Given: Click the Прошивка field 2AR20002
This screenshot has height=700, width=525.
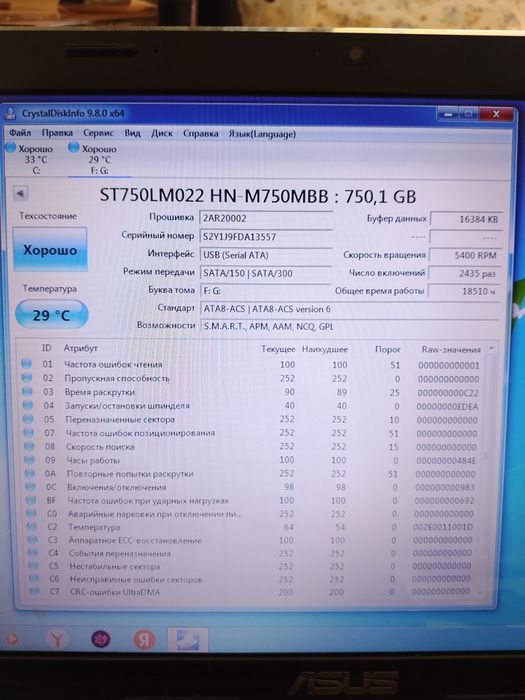Looking at the screenshot, I should click(x=266, y=218).
